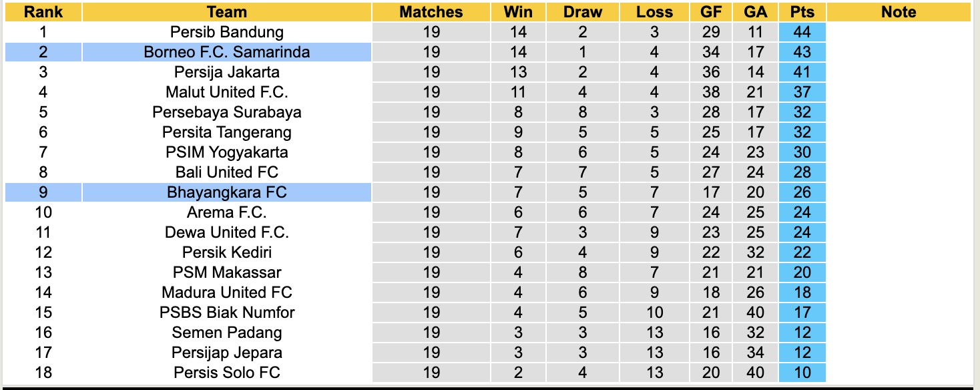Click Persis Solo FC team name
This screenshot has width=980, height=390.
(x=227, y=373)
